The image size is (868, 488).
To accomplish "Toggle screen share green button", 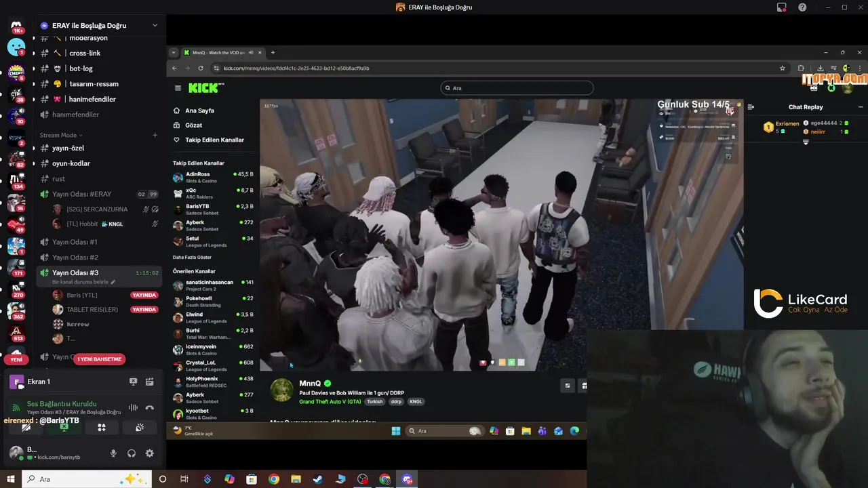I will pos(64,428).
